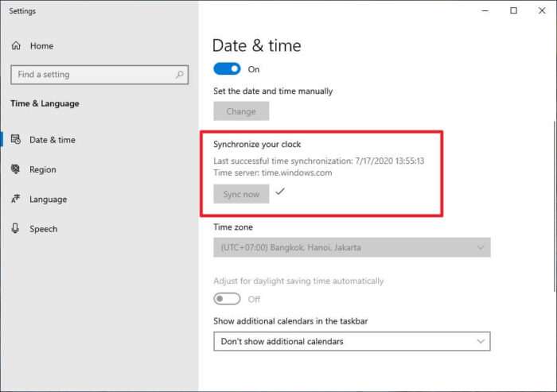The width and height of the screenshot is (557, 392).
Task: Expand the additional calendars combo box
Action: pyautogui.click(x=352, y=341)
